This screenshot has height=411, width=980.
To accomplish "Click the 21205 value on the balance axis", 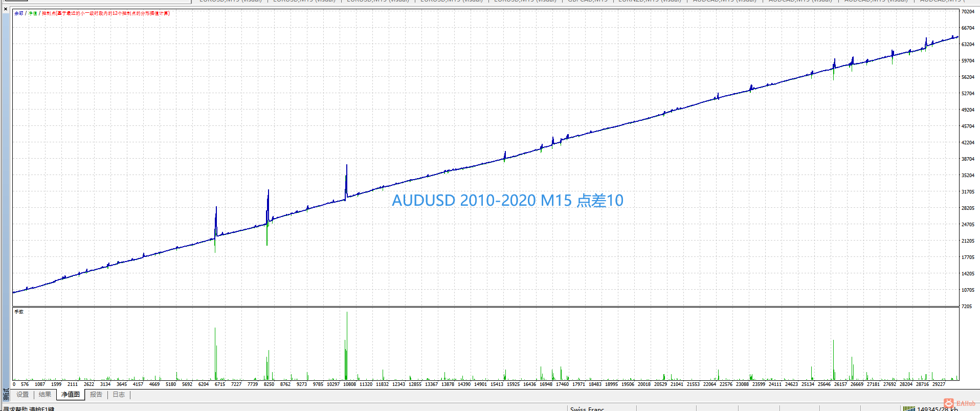I will pos(968,241).
